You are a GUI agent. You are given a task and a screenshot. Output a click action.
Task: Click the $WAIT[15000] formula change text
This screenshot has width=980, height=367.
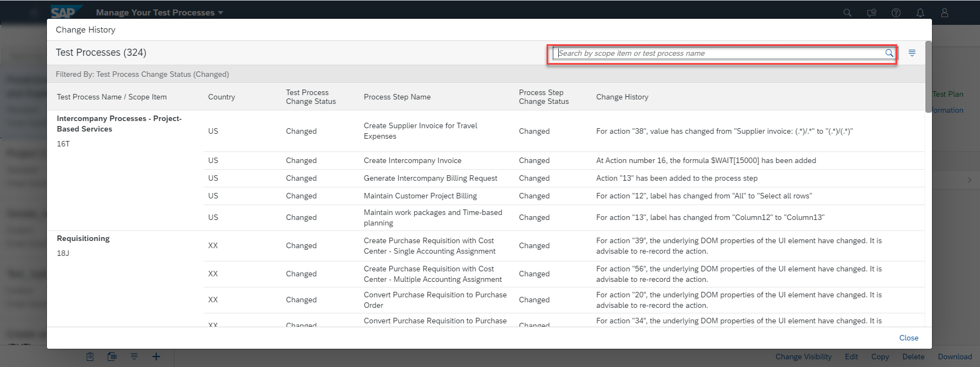706,160
